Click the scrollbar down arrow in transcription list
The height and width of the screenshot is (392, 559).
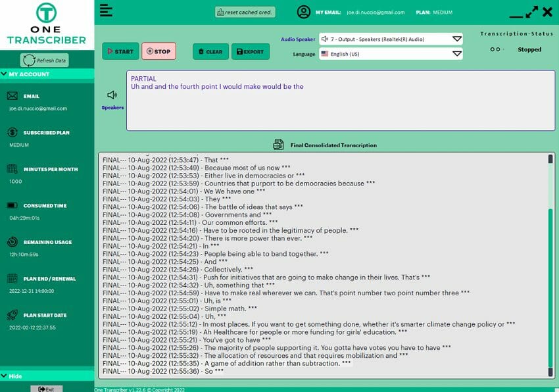coord(550,372)
